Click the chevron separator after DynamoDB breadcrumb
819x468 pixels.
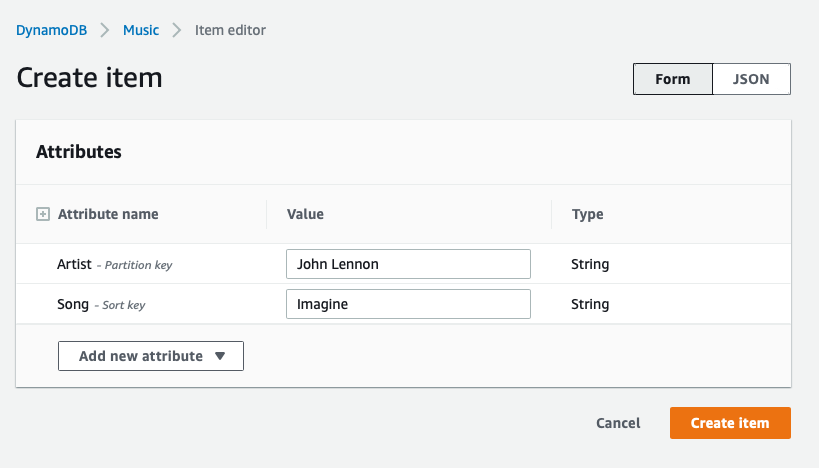coord(105,30)
